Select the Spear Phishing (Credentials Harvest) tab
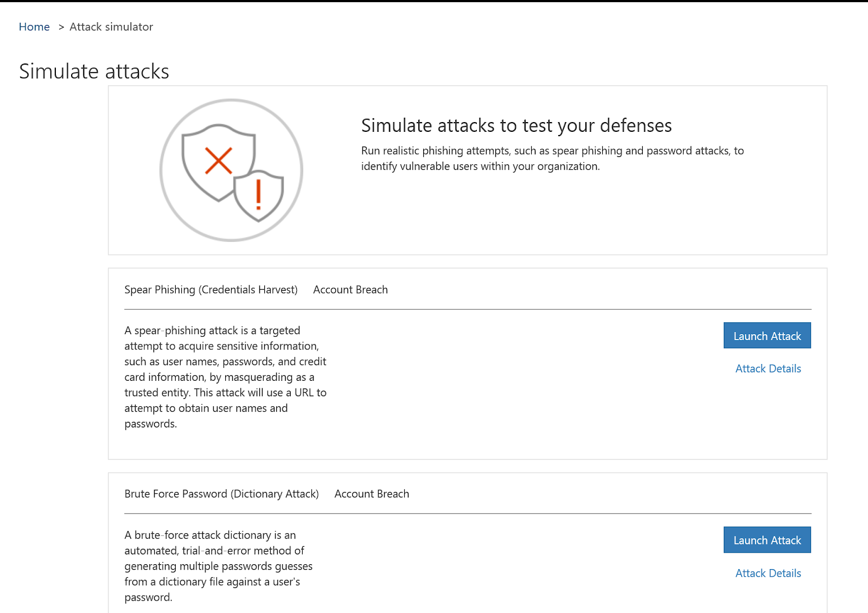The width and height of the screenshot is (868, 613). point(211,289)
